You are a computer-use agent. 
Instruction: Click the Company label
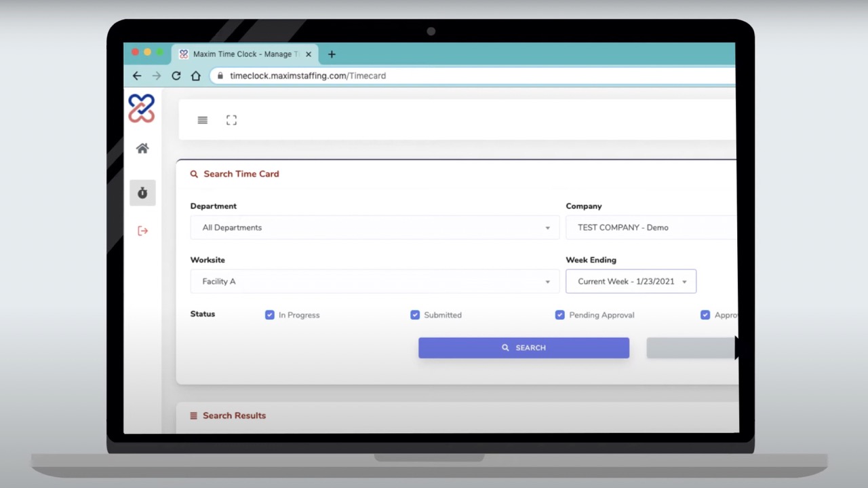click(584, 206)
